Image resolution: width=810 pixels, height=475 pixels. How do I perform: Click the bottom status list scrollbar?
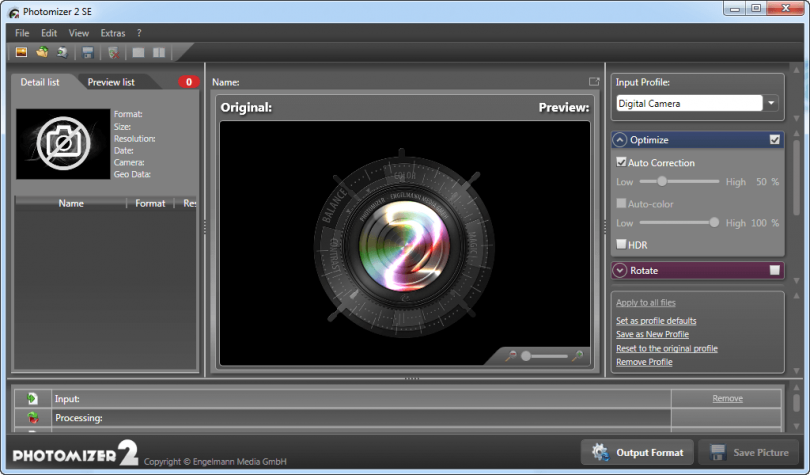point(797,405)
